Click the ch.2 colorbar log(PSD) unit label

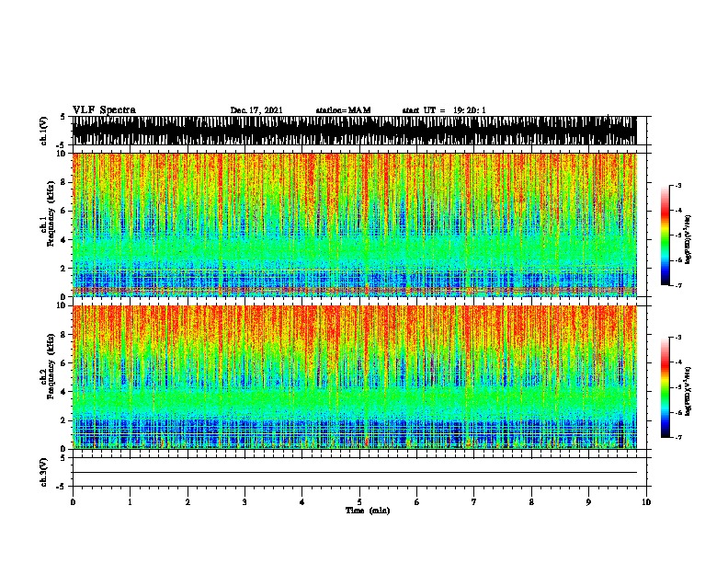[688, 391]
